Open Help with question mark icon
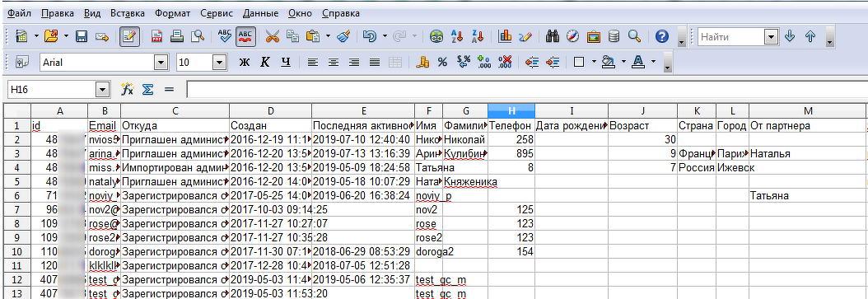The image size is (868, 299). [661, 36]
